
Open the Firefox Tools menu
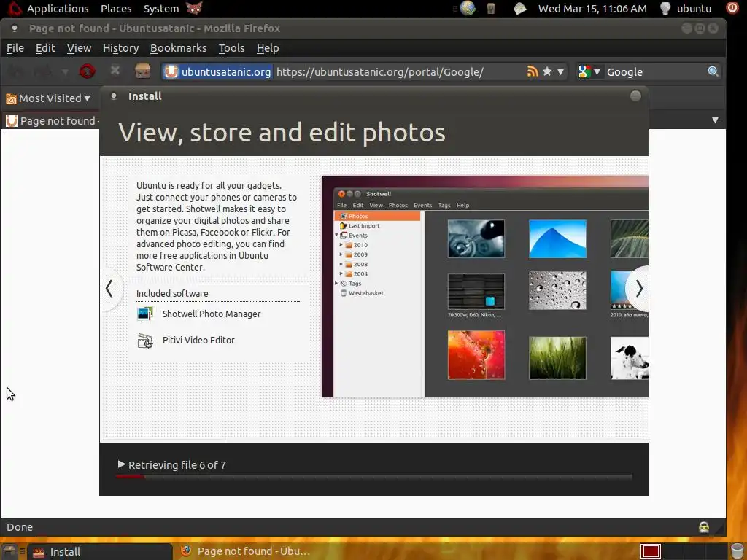point(231,48)
